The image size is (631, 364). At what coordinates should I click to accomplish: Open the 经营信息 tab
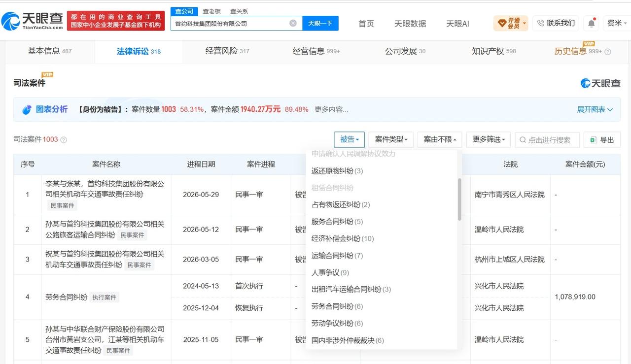coord(316,51)
